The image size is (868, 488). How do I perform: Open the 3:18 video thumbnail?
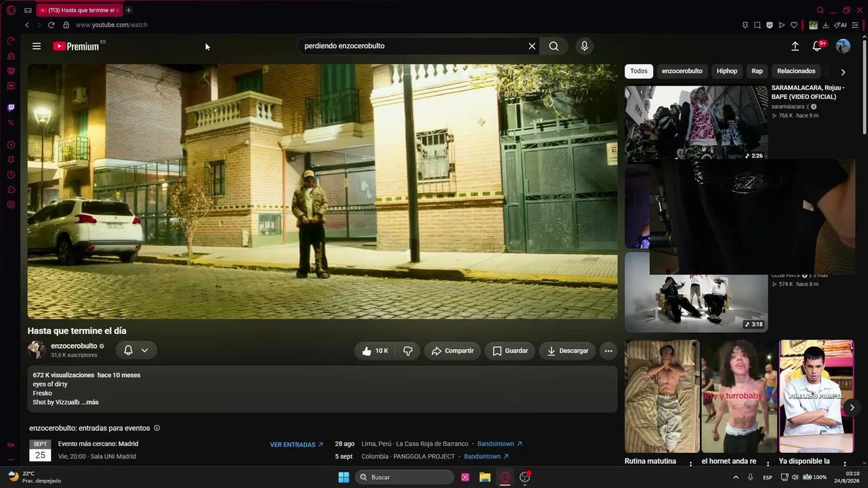pyautogui.click(x=696, y=293)
